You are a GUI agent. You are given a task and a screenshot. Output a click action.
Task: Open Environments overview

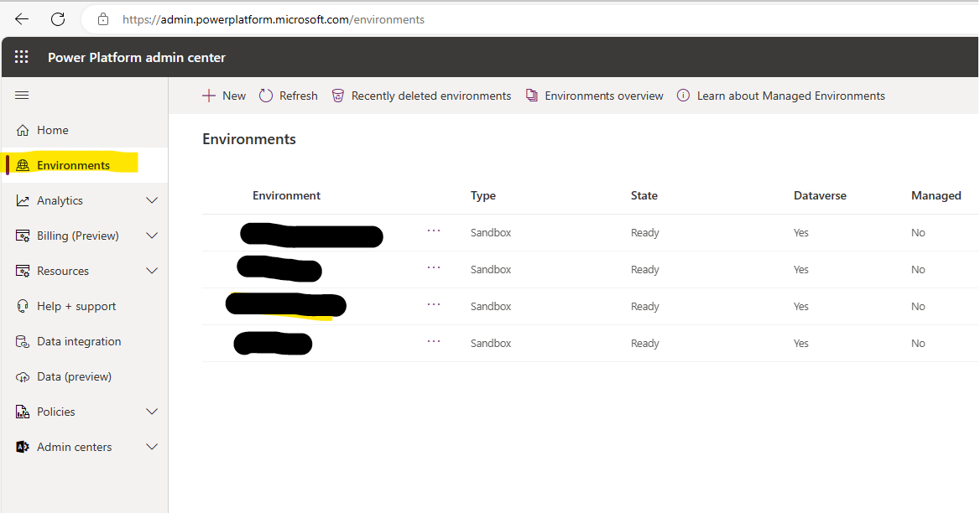click(604, 96)
